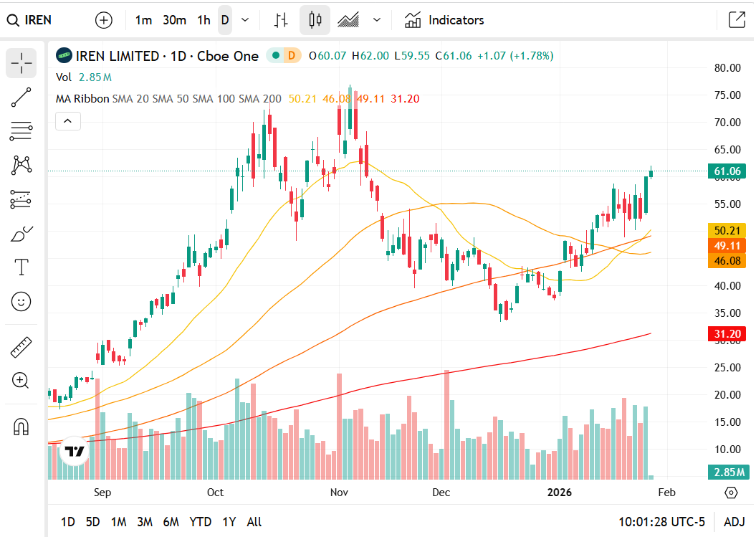Select the Text annotation tool

(21, 267)
